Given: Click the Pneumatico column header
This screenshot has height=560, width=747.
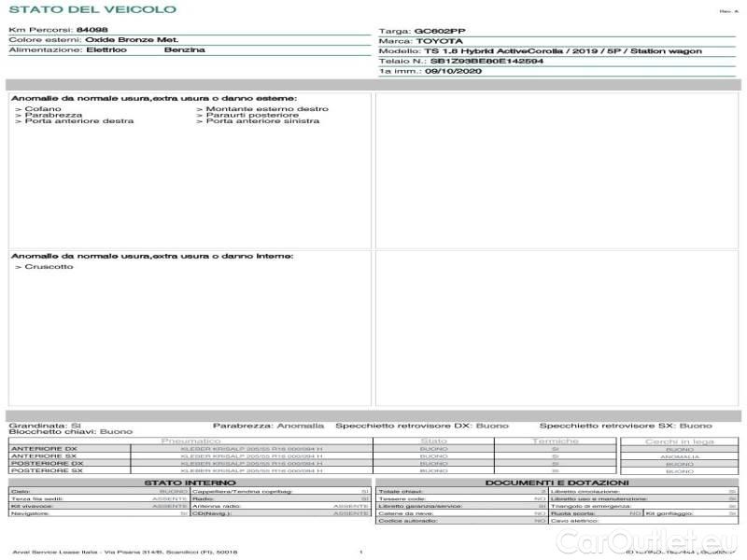Looking at the screenshot, I should tap(190, 441).
